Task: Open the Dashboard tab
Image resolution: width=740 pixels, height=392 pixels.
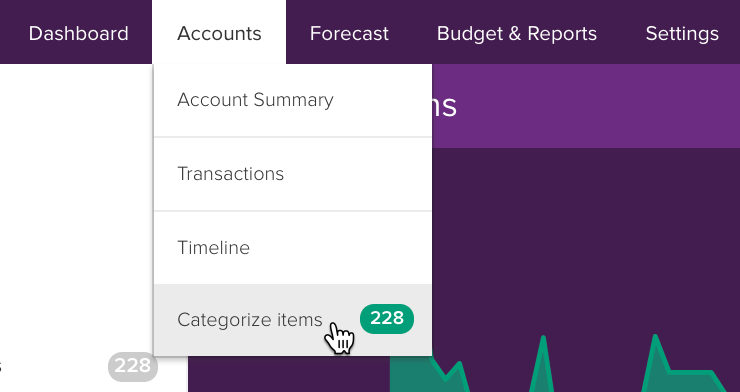Action: 78,33
